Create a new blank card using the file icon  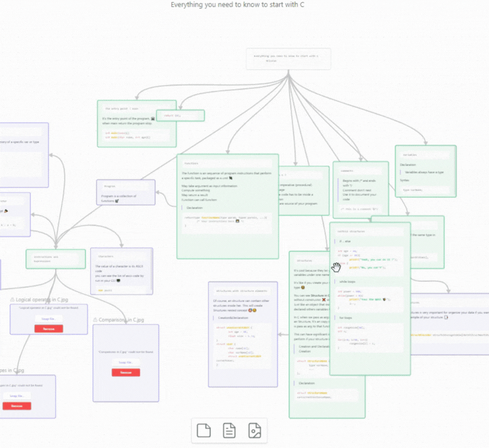(x=203, y=430)
